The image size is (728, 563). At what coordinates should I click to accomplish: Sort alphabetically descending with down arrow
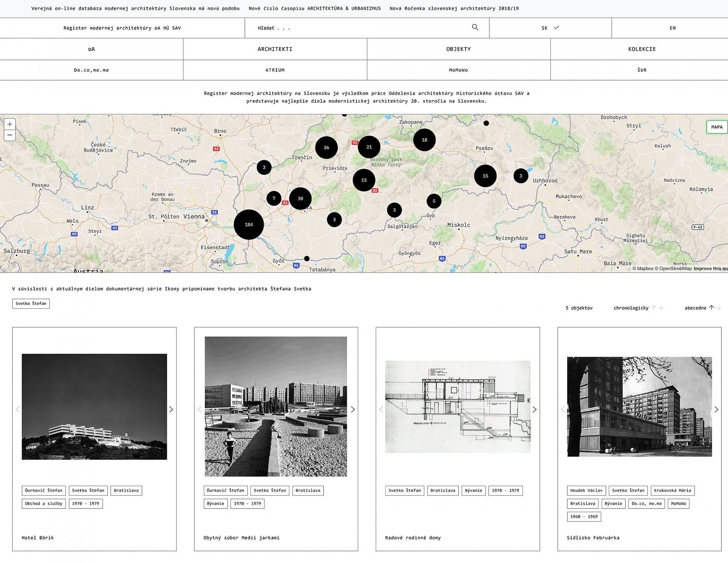(719, 307)
